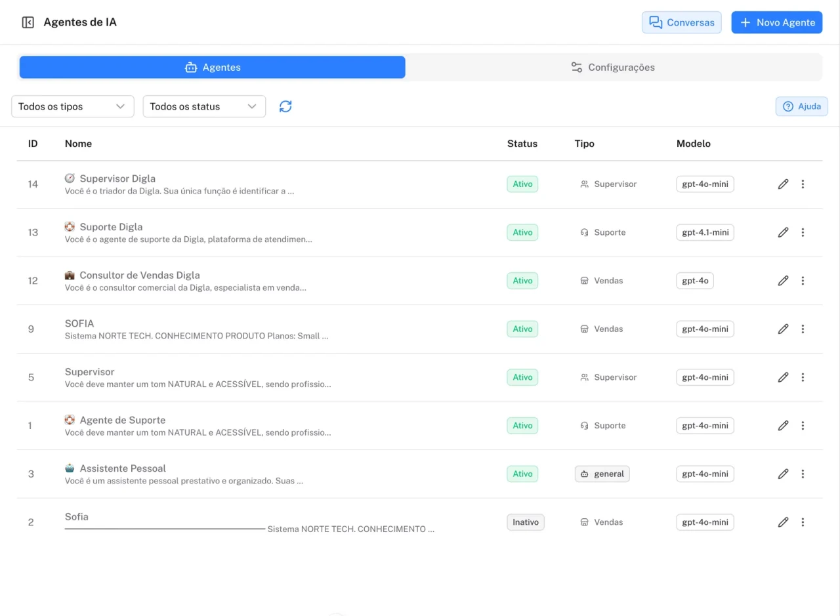Expand the Todos os status dropdown
Screen dimensions: 840x616
click(204, 106)
